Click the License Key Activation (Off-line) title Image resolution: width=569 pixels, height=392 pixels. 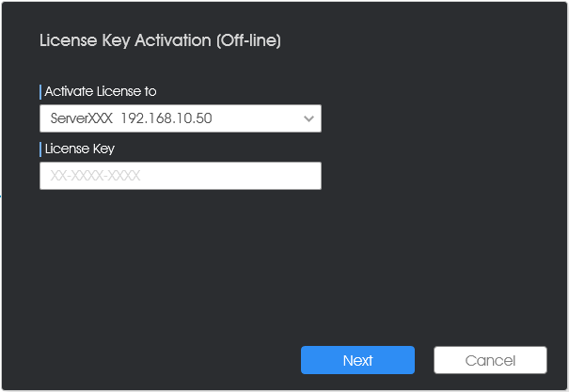[x=160, y=40]
